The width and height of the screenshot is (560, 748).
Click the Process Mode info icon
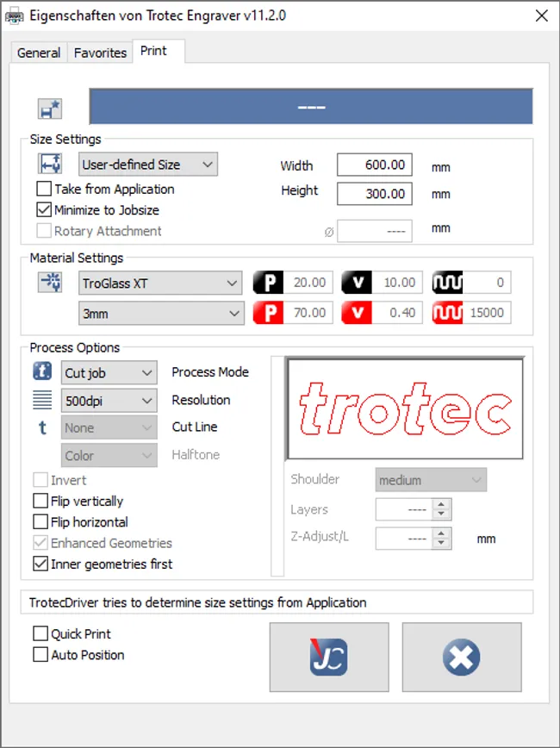42,372
